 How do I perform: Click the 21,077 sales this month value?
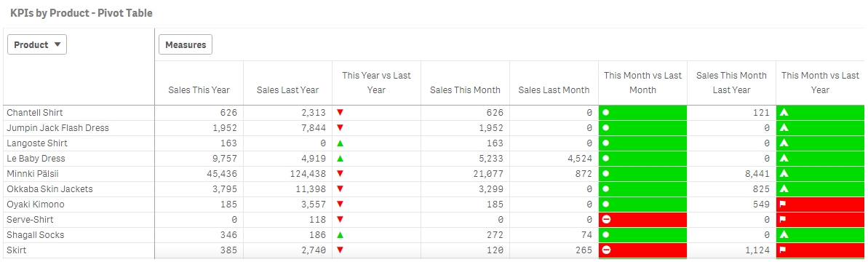tap(488, 174)
